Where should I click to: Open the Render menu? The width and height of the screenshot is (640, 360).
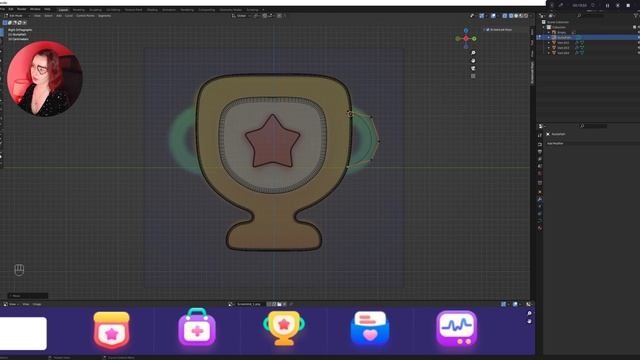click(21, 9)
